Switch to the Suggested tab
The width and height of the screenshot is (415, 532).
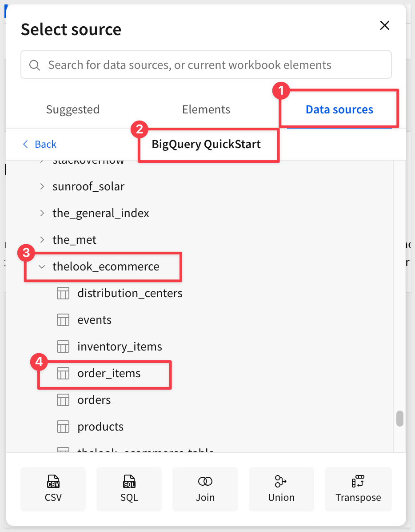pyautogui.click(x=73, y=109)
